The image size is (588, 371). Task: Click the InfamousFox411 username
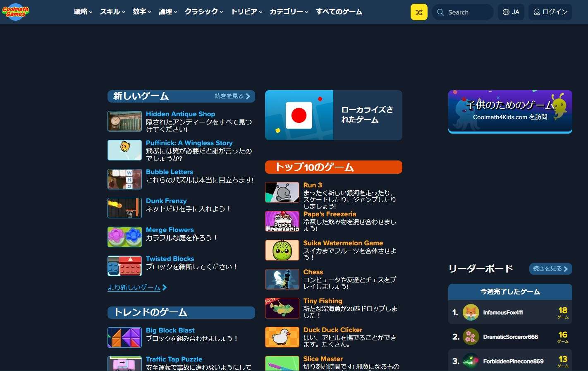coord(503,313)
